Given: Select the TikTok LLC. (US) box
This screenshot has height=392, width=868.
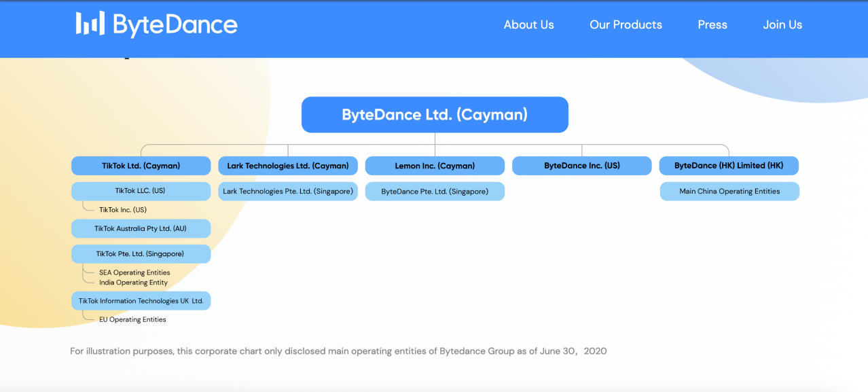Looking at the screenshot, I should coord(141,191).
